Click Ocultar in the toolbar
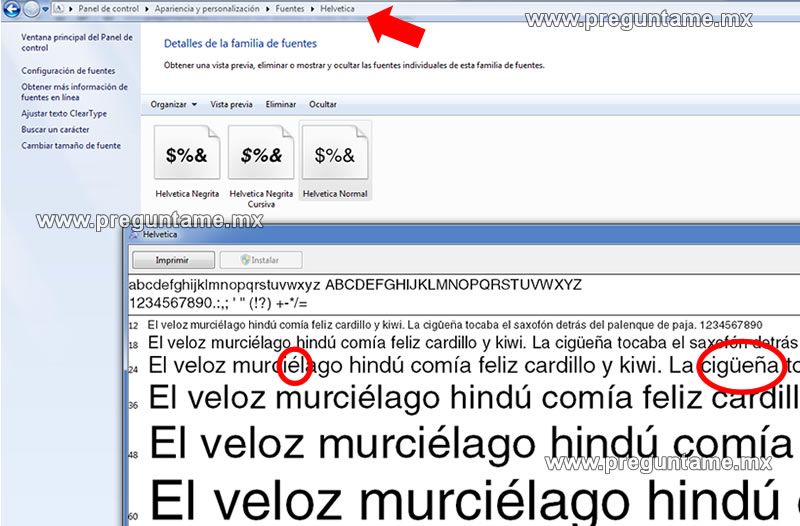 [322, 104]
